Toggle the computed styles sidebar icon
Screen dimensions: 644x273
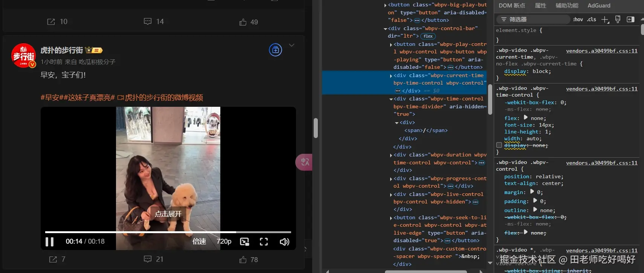[630, 19]
